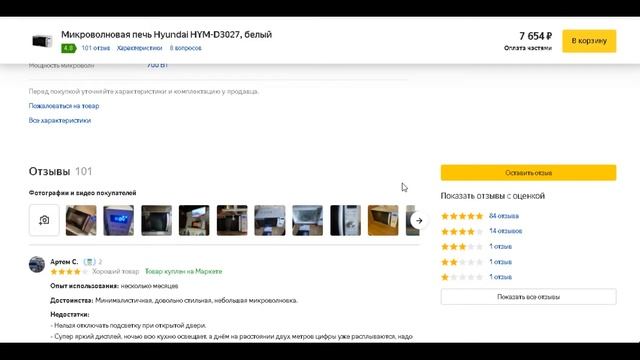Click the Достоинства line in review
The image size is (640, 360).
[174, 301]
